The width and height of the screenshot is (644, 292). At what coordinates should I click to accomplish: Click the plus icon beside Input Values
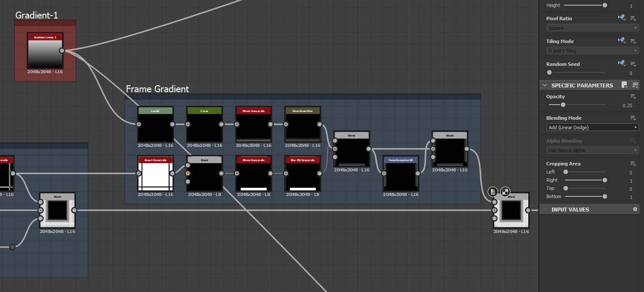(635, 209)
